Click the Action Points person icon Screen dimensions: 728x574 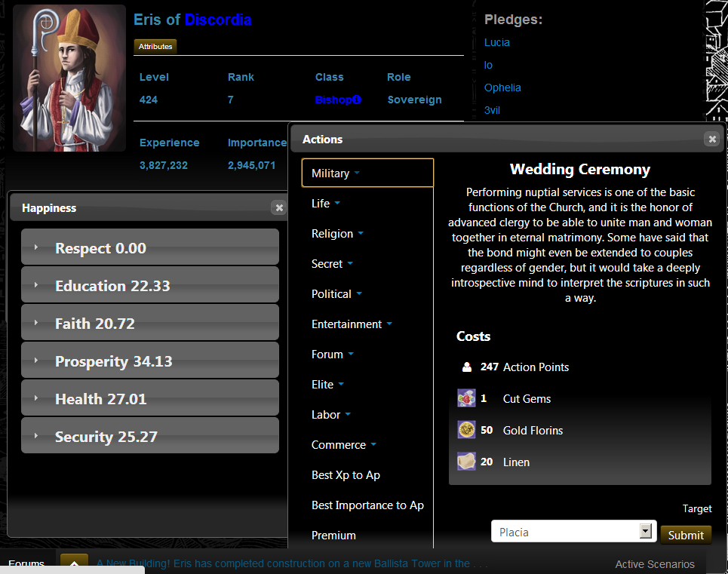click(467, 367)
